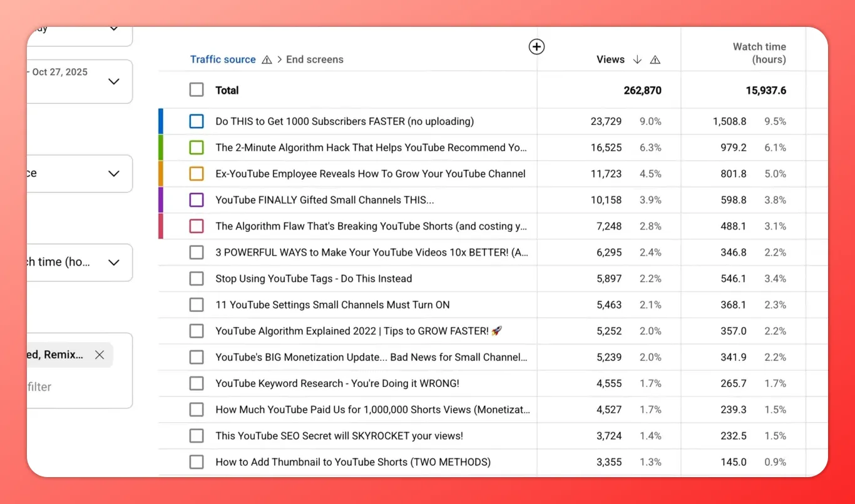Viewport: 855px width, 504px height.
Task: Check the box for Ex-YouTube Employee Reveals row
Action: [197, 174]
